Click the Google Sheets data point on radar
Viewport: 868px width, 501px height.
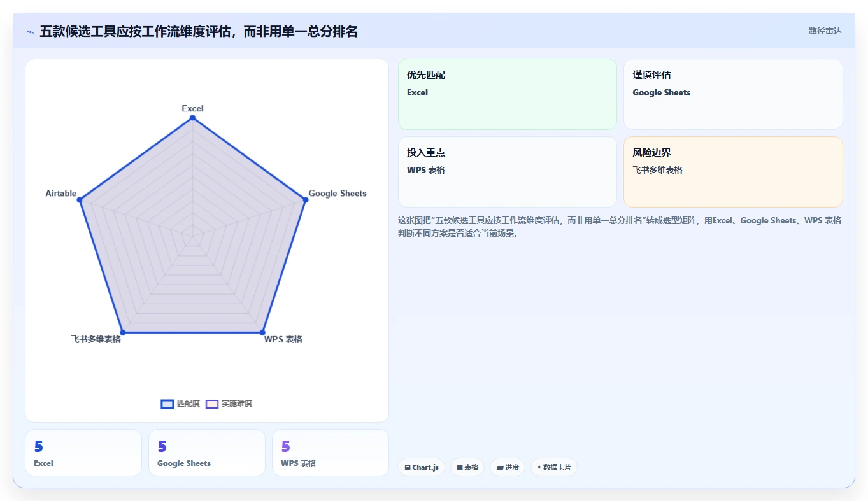pyautogui.click(x=306, y=200)
